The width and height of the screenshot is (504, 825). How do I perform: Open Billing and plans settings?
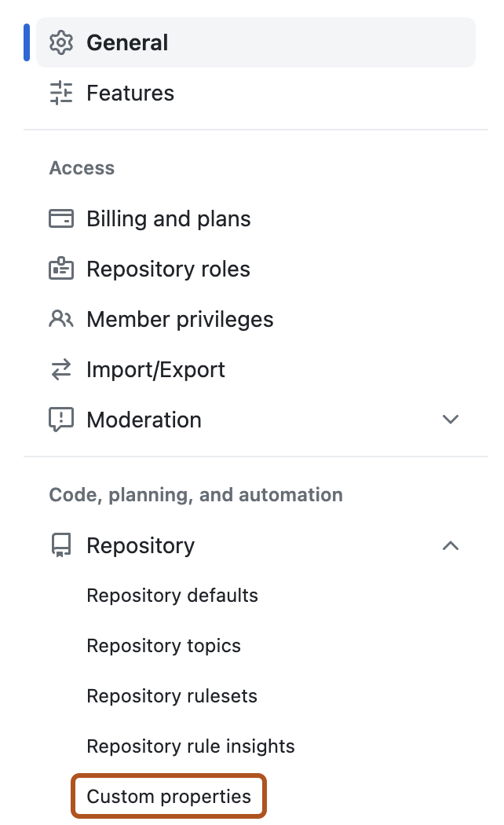click(168, 218)
